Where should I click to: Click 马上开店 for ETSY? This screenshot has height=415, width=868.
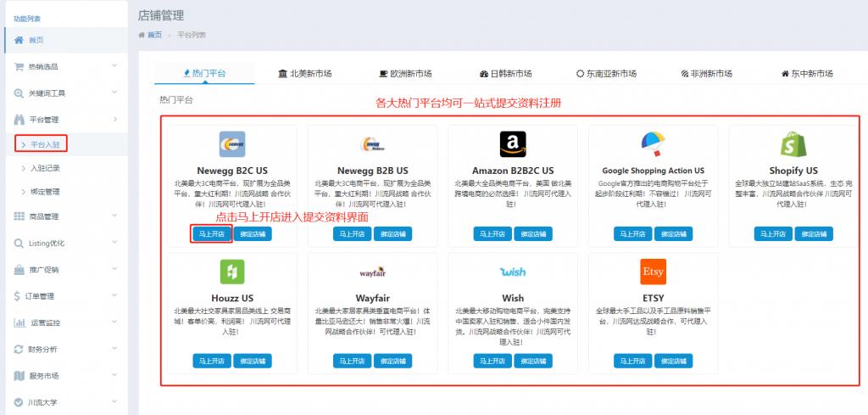(x=632, y=361)
